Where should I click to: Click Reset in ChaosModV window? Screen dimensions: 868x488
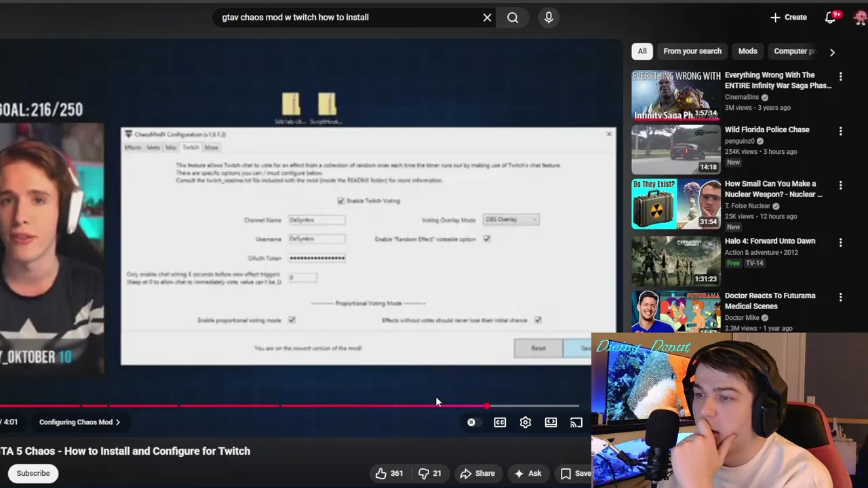point(538,348)
